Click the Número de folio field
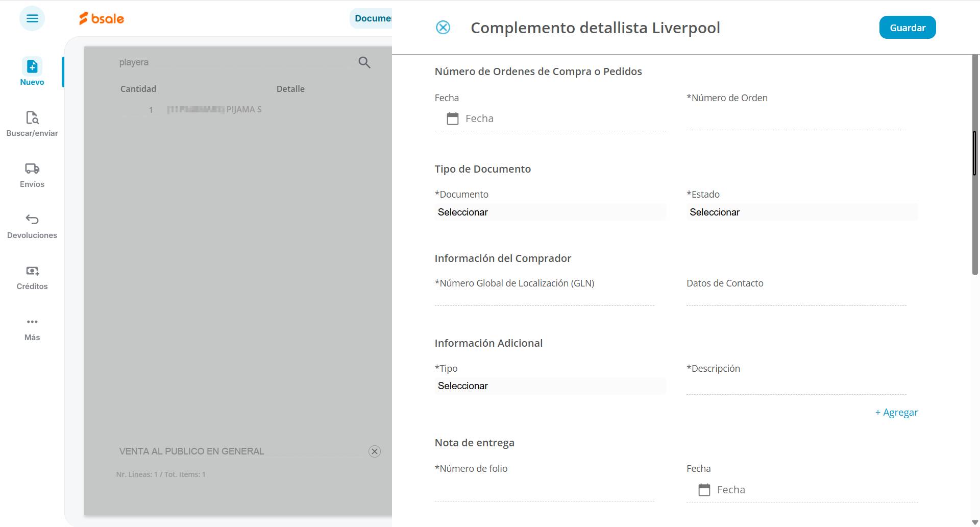 coord(545,491)
